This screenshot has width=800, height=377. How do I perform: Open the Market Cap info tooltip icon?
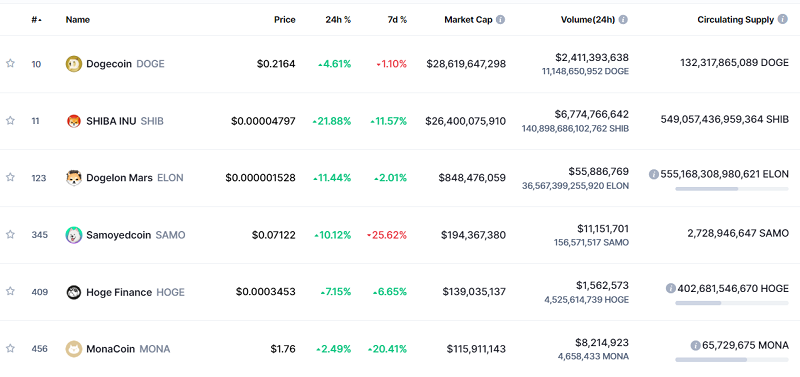click(x=501, y=20)
